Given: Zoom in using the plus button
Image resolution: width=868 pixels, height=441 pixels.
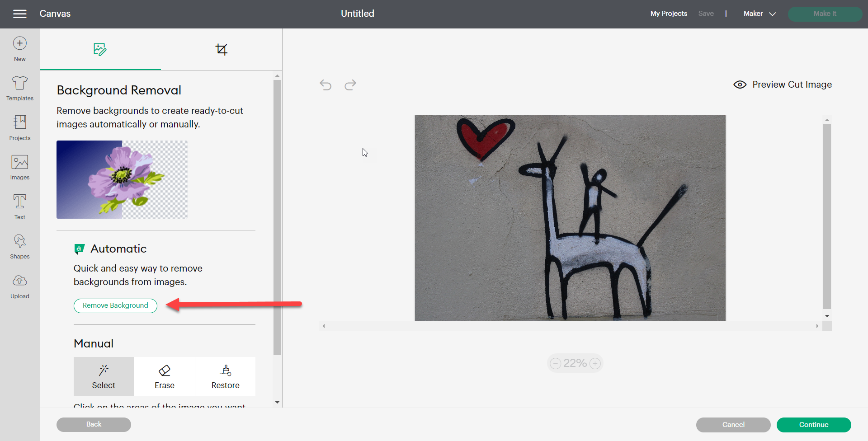Looking at the screenshot, I should (595, 363).
